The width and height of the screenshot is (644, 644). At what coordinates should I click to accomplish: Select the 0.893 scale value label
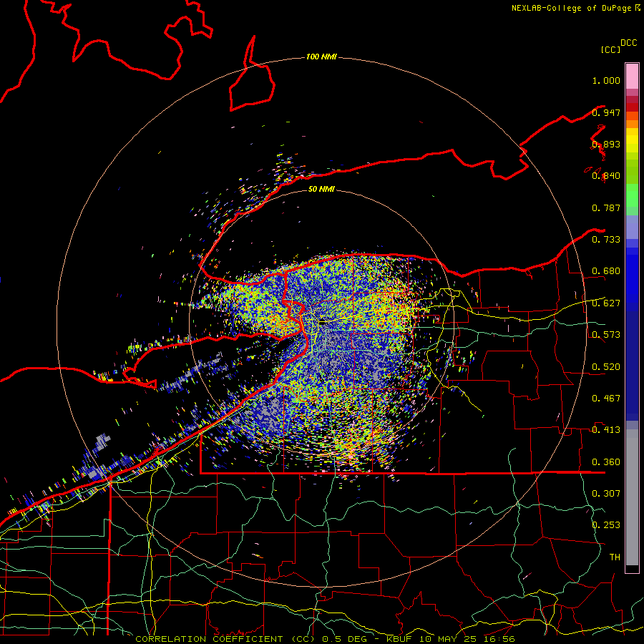coord(606,144)
